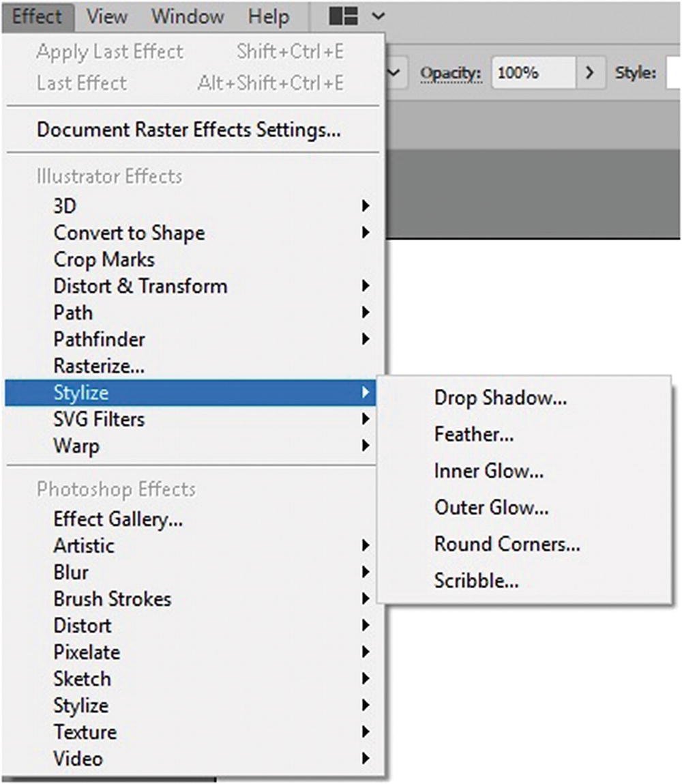Open Document Raster Effects Settings
This screenshot has width=682, height=784.
pos(188,130)
